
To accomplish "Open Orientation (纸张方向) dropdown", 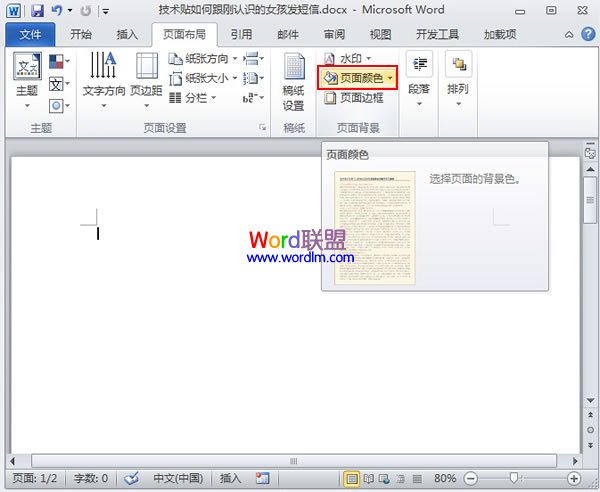I will point(203,59).
